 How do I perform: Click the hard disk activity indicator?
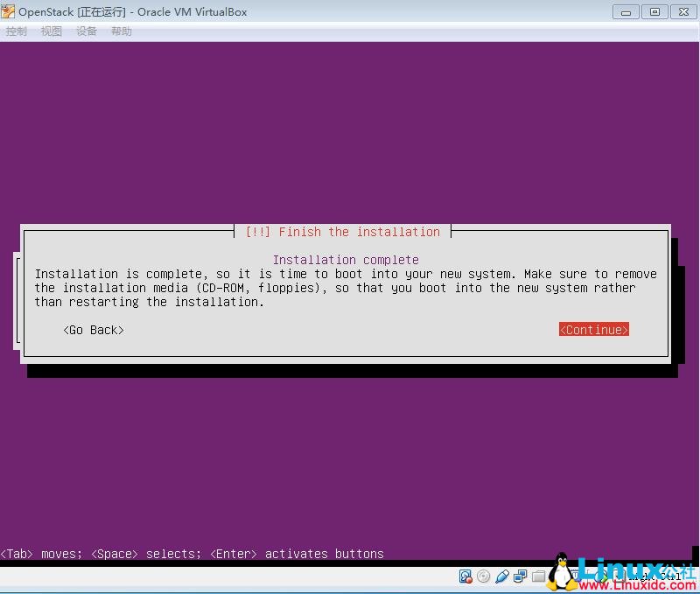pos(467,576)
